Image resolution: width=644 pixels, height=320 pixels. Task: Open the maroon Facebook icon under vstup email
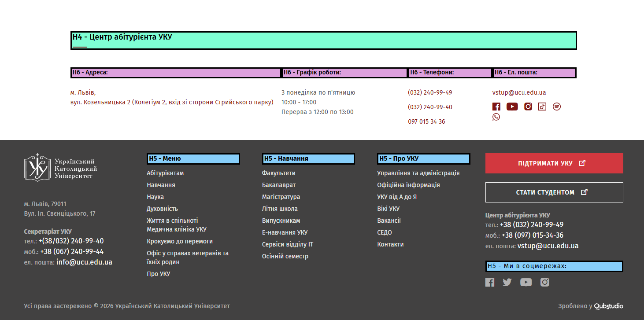(x=496, y=107)
